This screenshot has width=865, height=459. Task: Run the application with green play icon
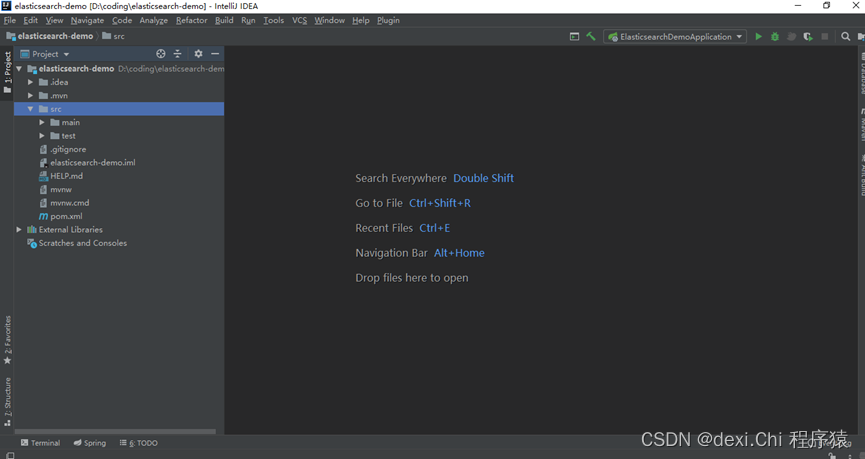point(759,36)
